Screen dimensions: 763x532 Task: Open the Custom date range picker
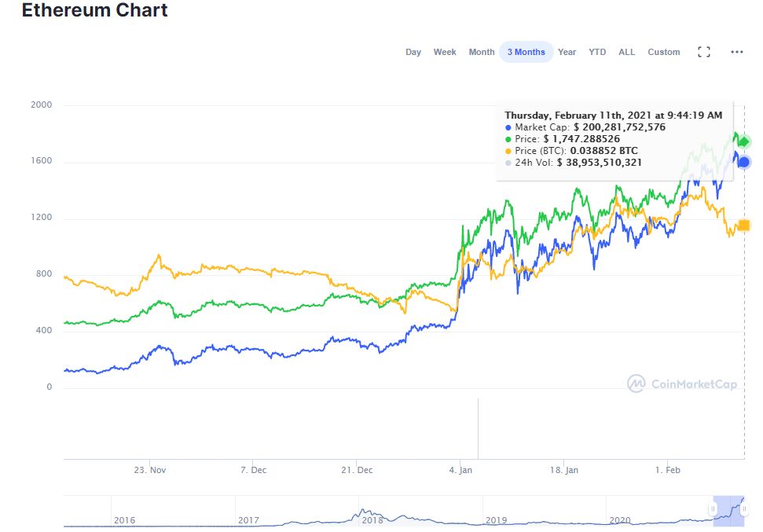click(x=663, y=52)
